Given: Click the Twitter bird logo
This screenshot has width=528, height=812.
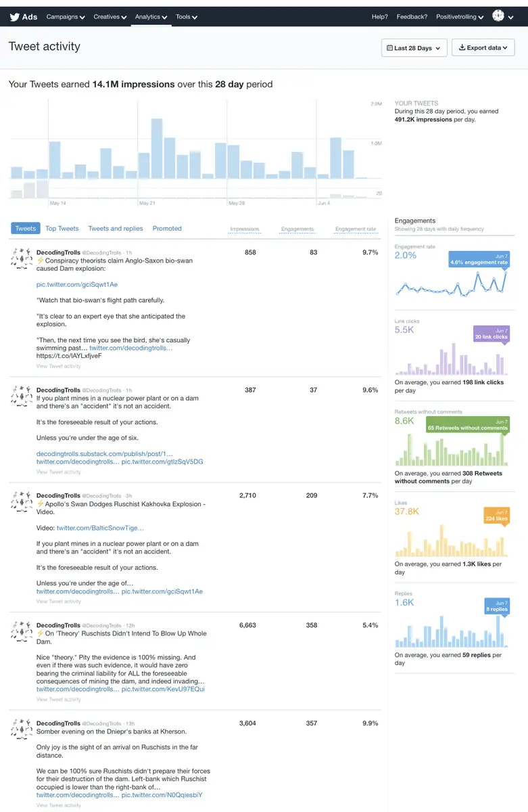Looking at the screenshot, I should tap(14, 16).
